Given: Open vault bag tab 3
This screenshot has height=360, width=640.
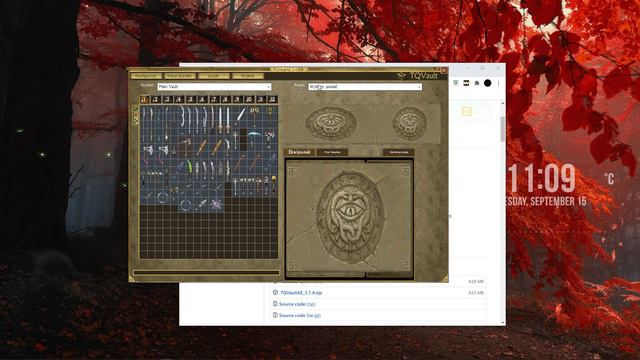Looking at the screenshot, I should pos(167,99).
